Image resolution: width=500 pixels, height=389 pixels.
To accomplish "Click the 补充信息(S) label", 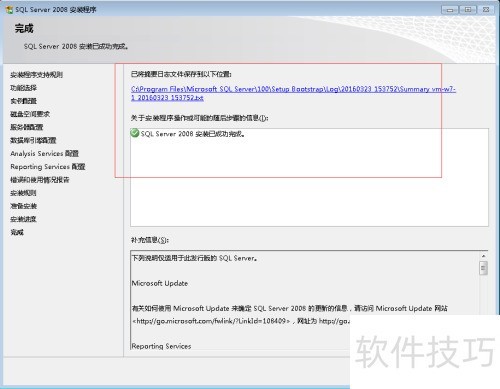I will tap(150, 240).
